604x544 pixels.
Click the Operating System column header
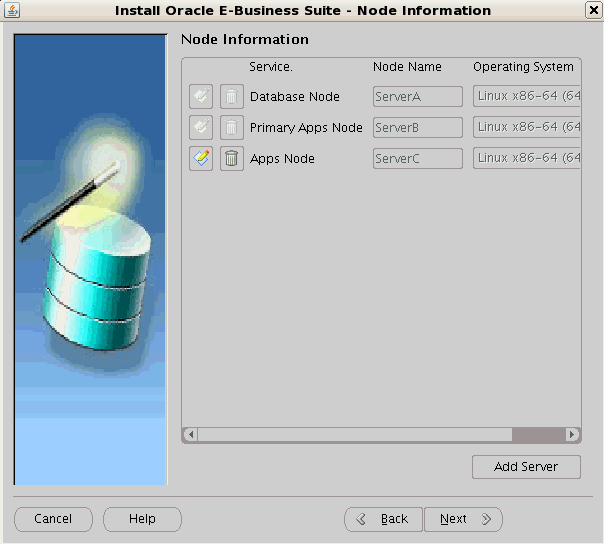click(523, 67)
